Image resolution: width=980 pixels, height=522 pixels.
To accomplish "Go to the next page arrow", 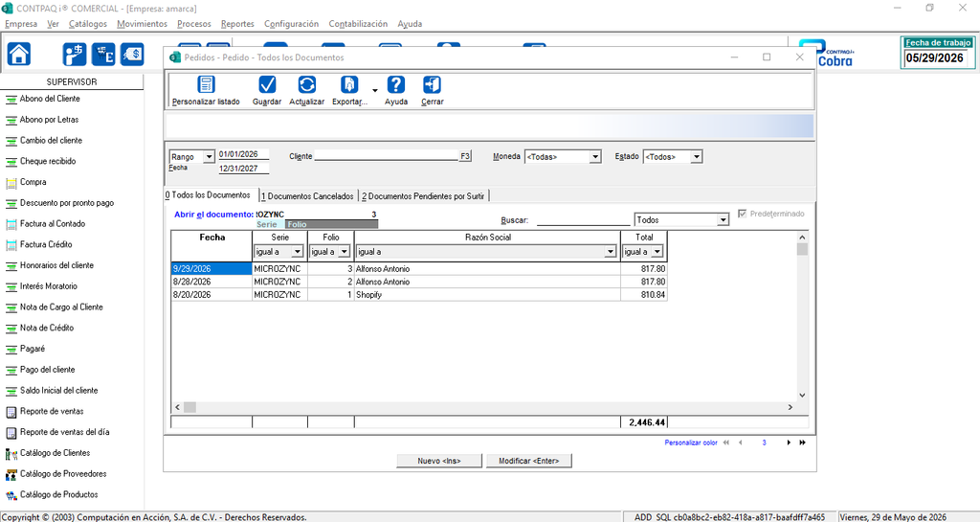I will tap(789, 443).
